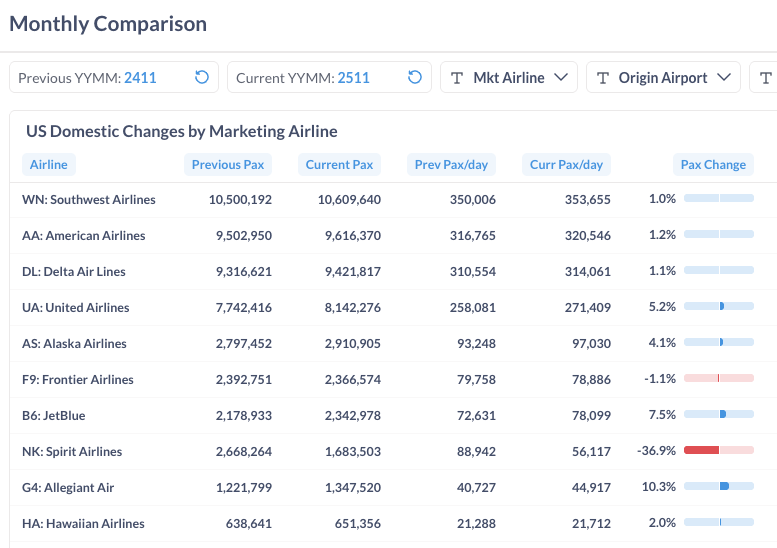Image resolution: width=777 pixels, height=548 pixels.
Task: Click the red Spirit Airlines change bar
Action: (x=702, y=451)
